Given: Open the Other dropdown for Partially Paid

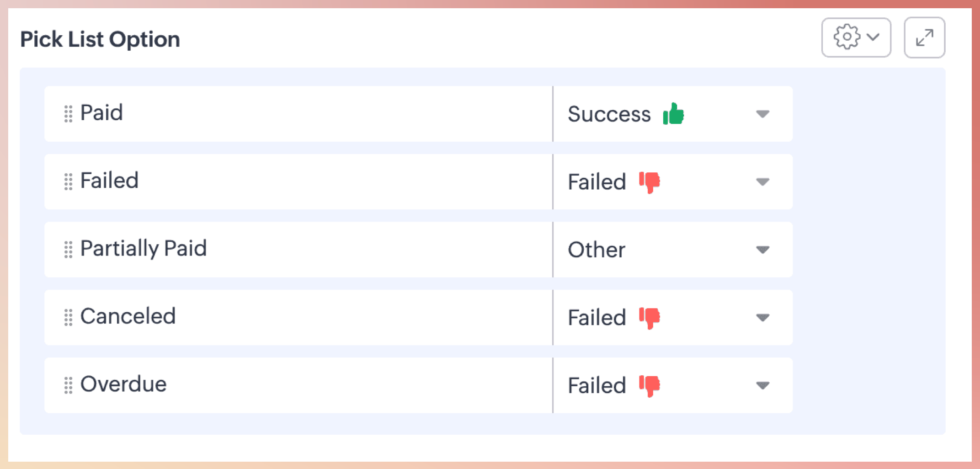Looking at the screenshot, I should [x=762, y=250].
